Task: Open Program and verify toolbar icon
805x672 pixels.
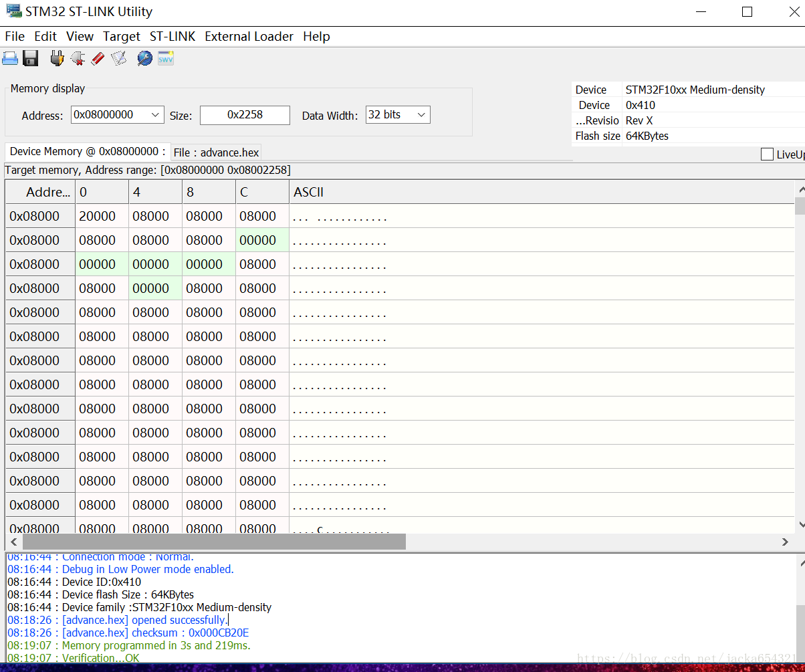Action: pyautogui.click(x=119, y=59)
